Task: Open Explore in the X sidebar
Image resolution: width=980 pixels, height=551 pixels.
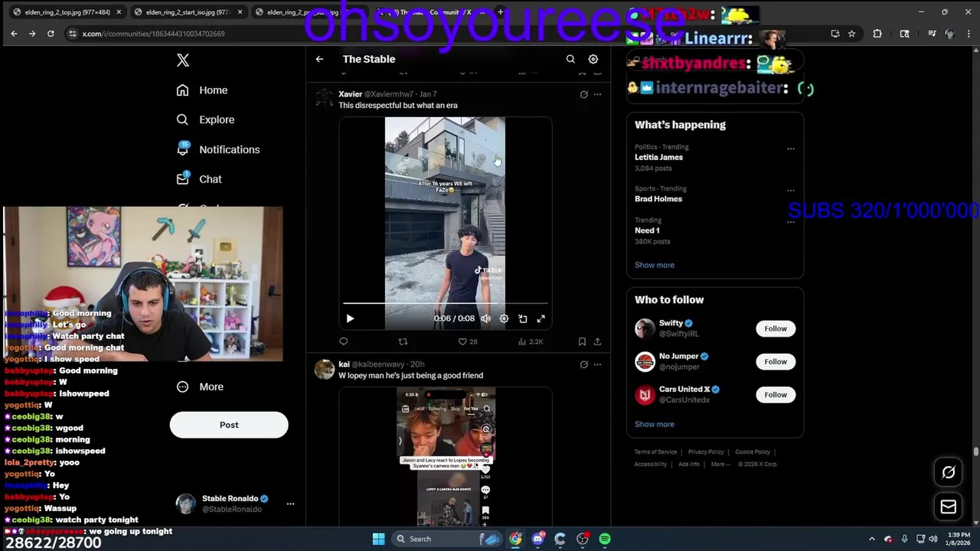Action: tap(205, 119)
